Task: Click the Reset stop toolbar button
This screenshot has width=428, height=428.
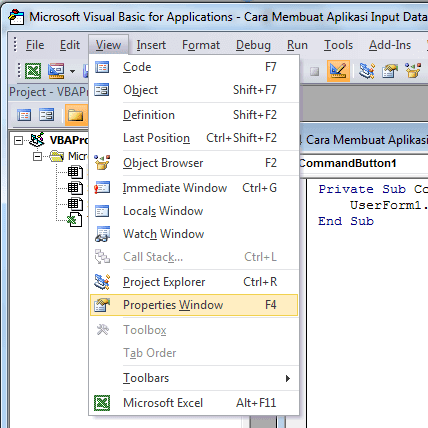Action: point(314,71)
